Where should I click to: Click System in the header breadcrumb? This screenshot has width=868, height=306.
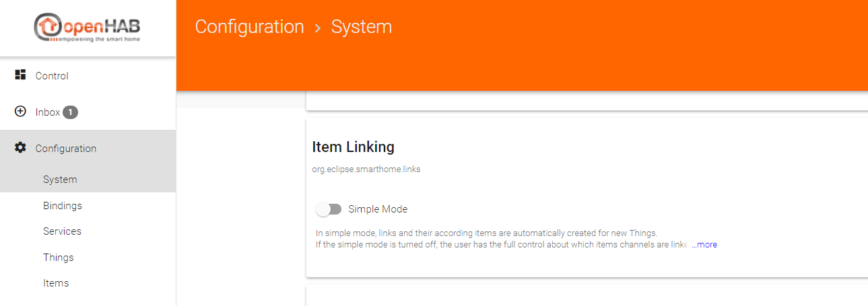click(361, 27)
